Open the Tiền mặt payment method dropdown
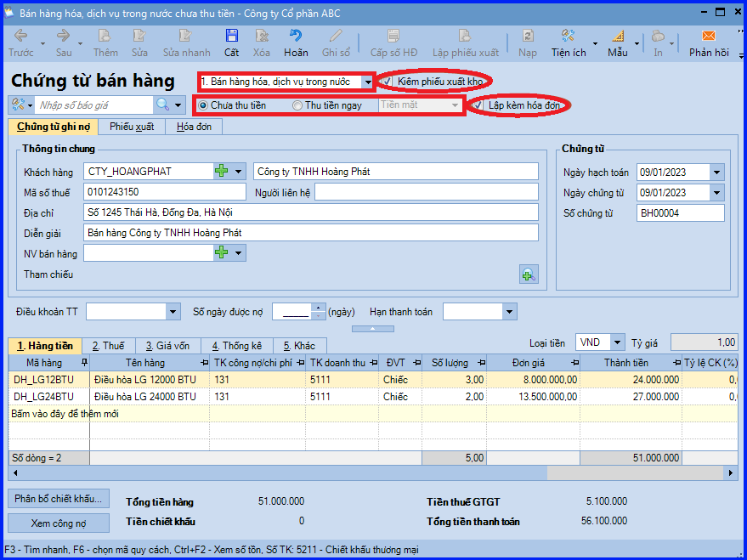The image size is (747, 560). pyautogui.click(x=455, y=105)
